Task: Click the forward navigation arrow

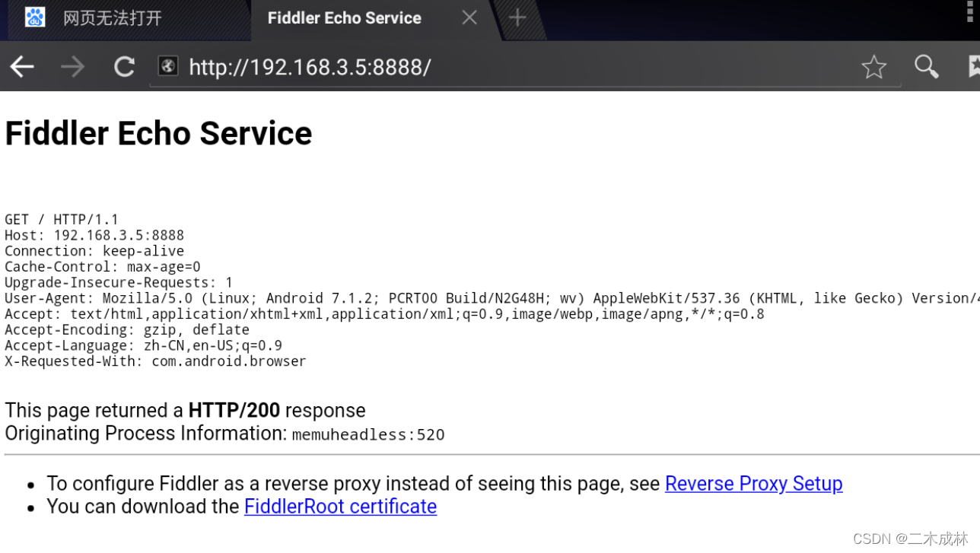Action: tap(73, 67)
